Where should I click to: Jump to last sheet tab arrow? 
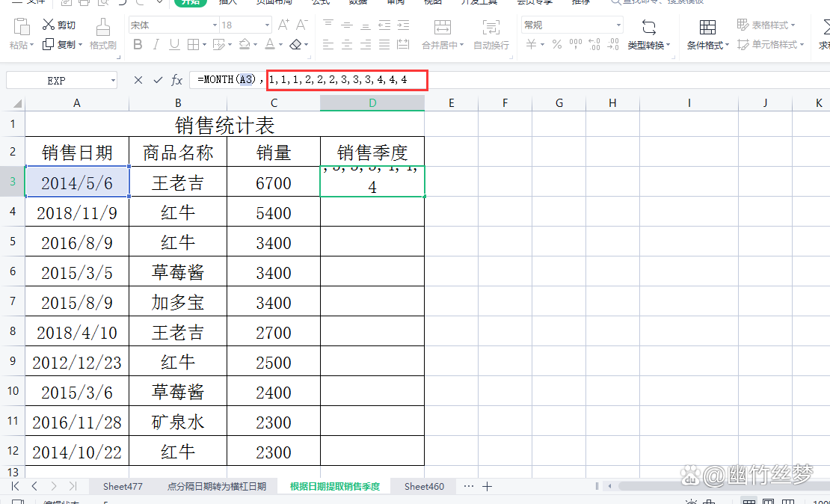pyautogui.click(x=73, y=486)
